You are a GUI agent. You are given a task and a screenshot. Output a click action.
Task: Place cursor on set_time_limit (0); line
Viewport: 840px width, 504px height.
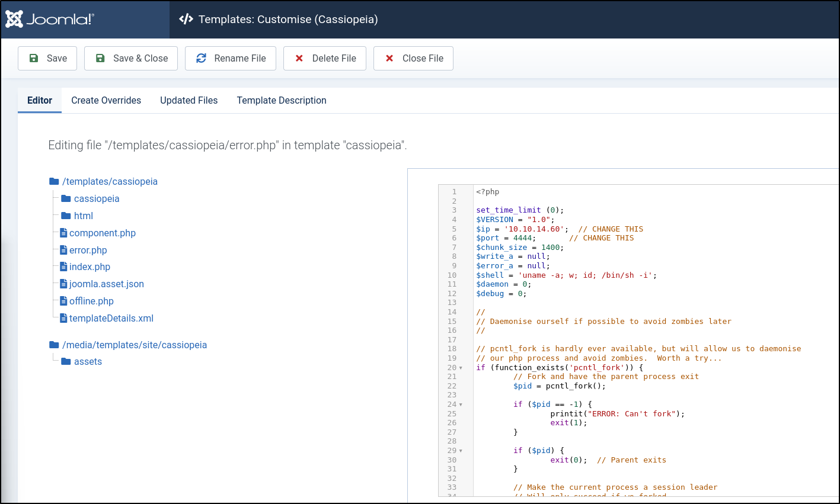coord(520,210)
